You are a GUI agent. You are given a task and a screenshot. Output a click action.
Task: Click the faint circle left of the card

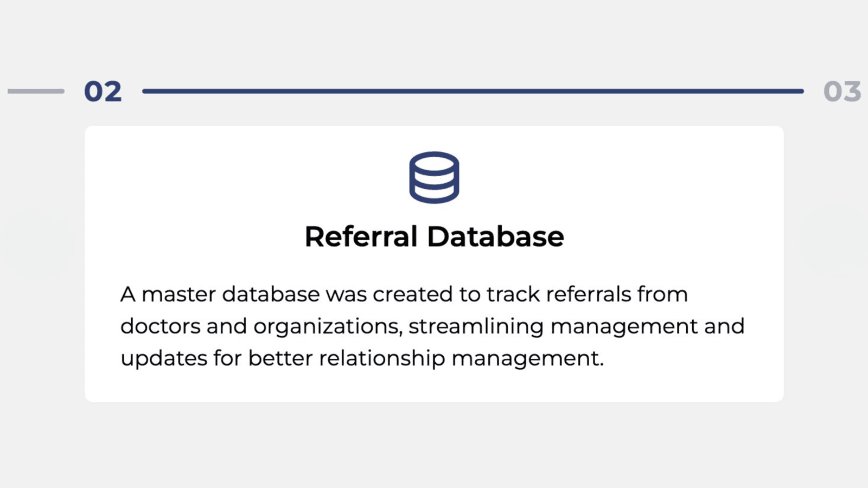[37, 242]
